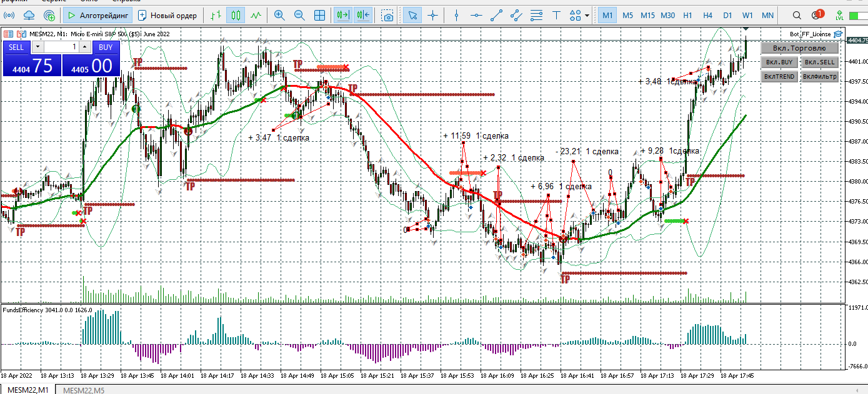Image resolution: width=868 pixels, height=394 pixels.
Task: Switch timeframe to D1
Action: pos(727,15)
